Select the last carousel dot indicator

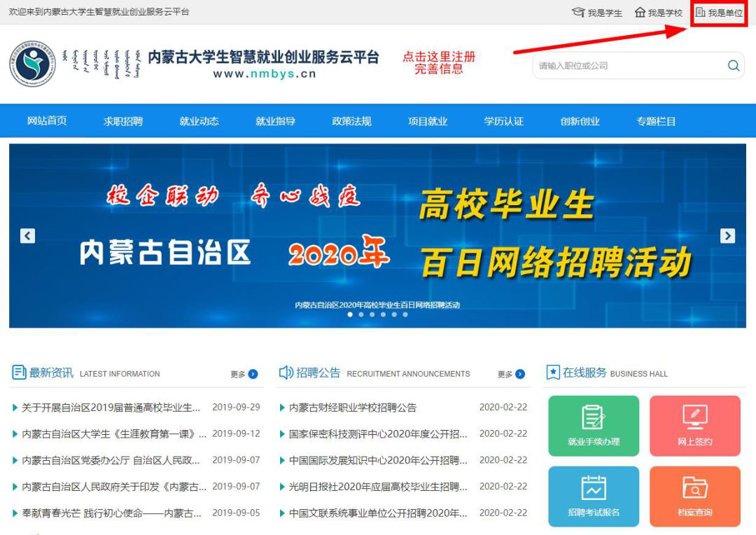point(405,314)
